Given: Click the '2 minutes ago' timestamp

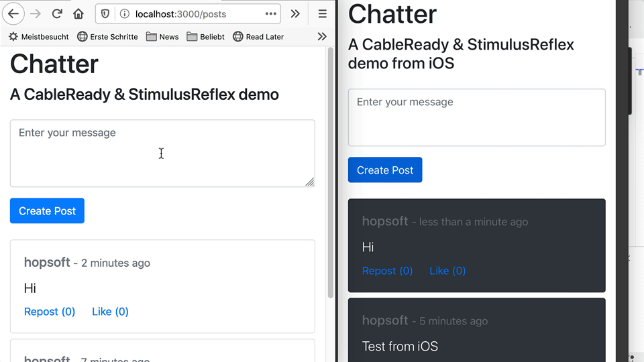Looking at the screenshot, I should coord(115,263).
